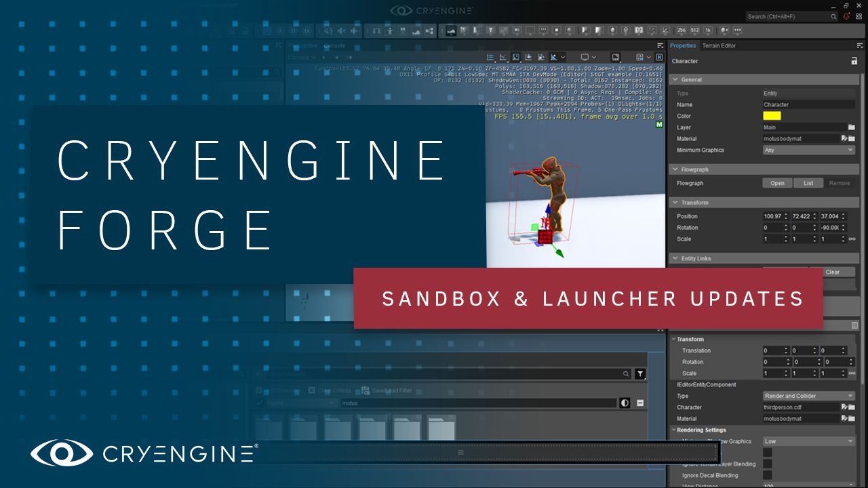Image resolution: width=868 pixels, height=488 pixels.
Task: Click the component Material field motusbodymat
Action: coord(801,419)
